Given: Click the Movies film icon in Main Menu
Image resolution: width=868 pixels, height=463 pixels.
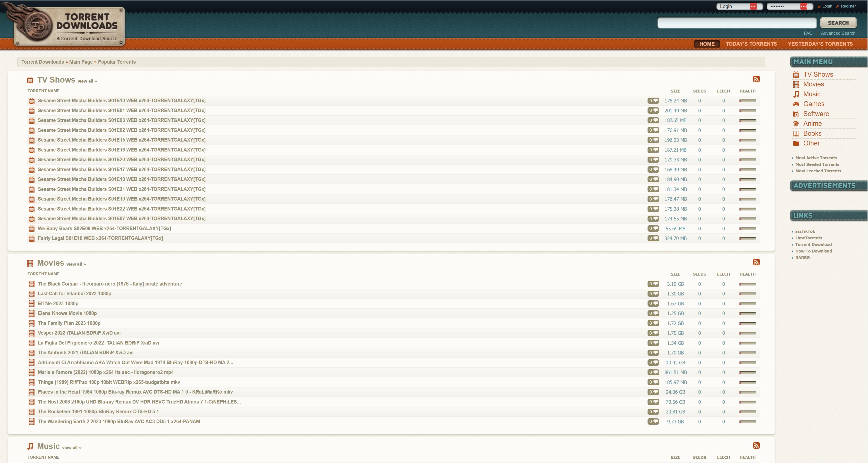Looking at the screenshot, I should click(x=796, y=84).
